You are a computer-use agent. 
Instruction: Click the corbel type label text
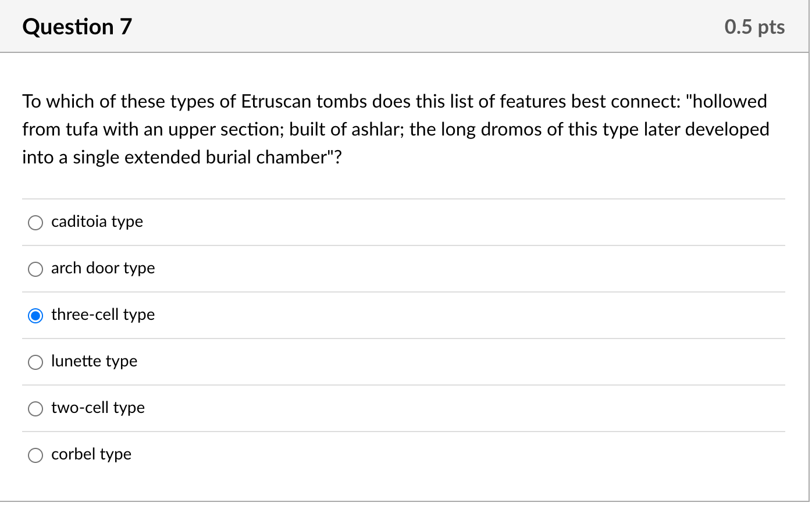pos(91,454)
